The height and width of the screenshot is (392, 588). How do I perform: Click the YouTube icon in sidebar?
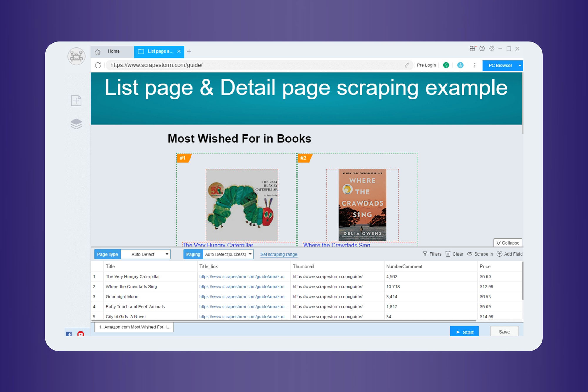coord(81,334)
